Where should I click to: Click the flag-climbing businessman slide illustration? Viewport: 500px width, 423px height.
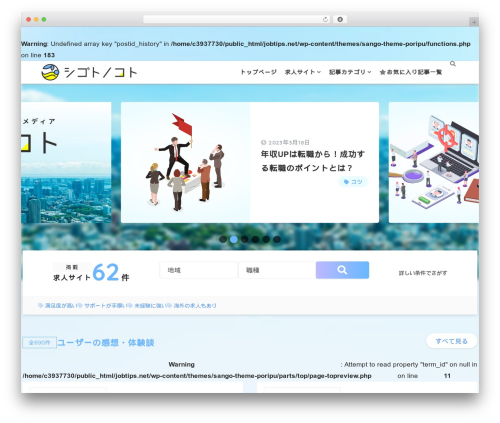[x=185, y=162]
